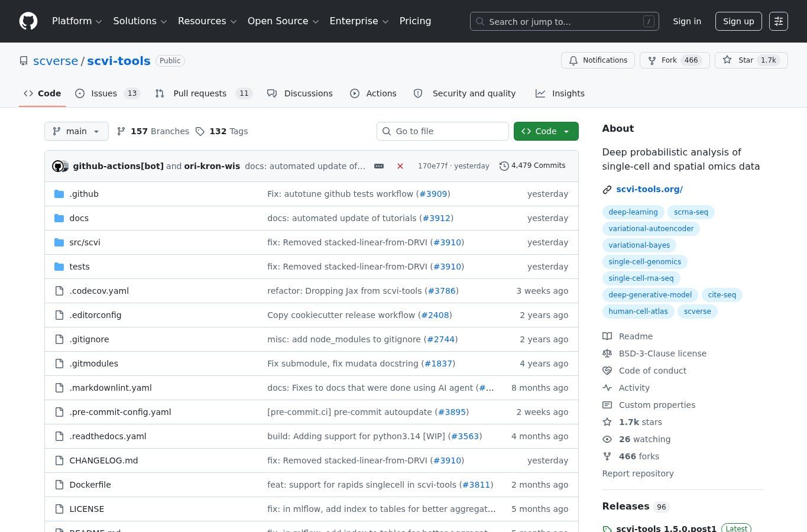
Task: Click the LICENSE file icon
Action: coord(59,509)
